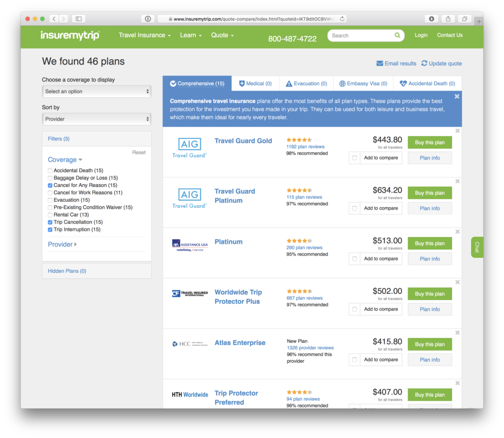Click the Safari share icon
This screenshot has height=438, width=504.
point(448,19)
